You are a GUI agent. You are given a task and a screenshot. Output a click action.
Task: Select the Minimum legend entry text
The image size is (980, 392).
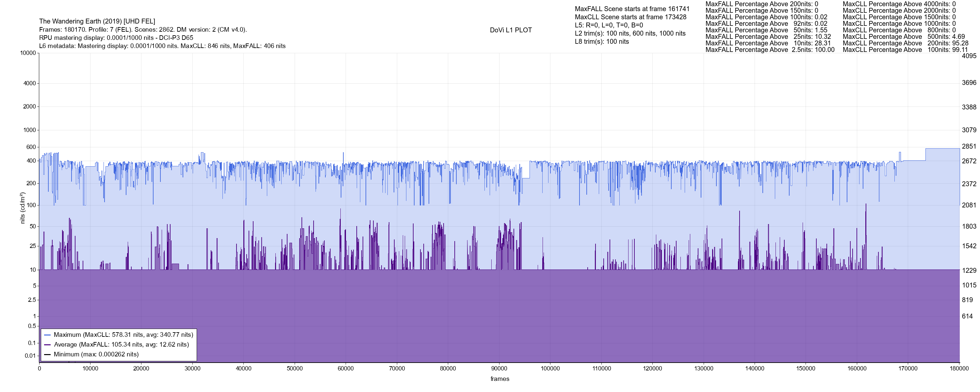click(x=96, y=355)
